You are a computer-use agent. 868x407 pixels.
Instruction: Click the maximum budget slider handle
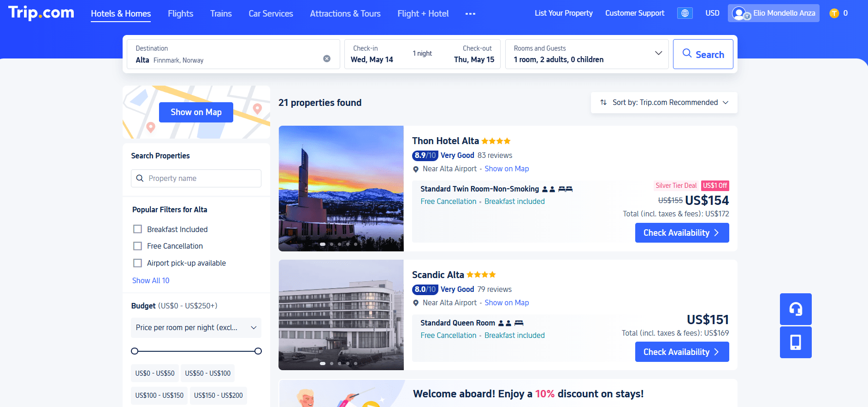258,351
